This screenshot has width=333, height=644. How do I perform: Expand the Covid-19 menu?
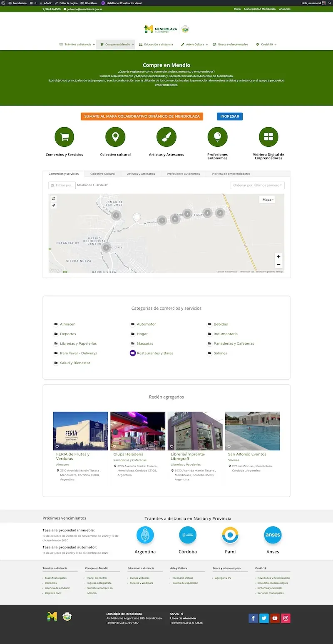coord(266,44)
